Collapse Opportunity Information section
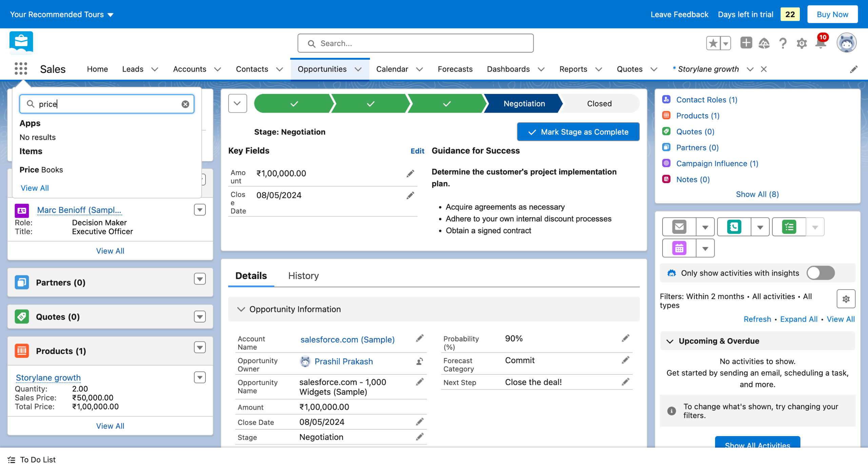 pos(241,309)
